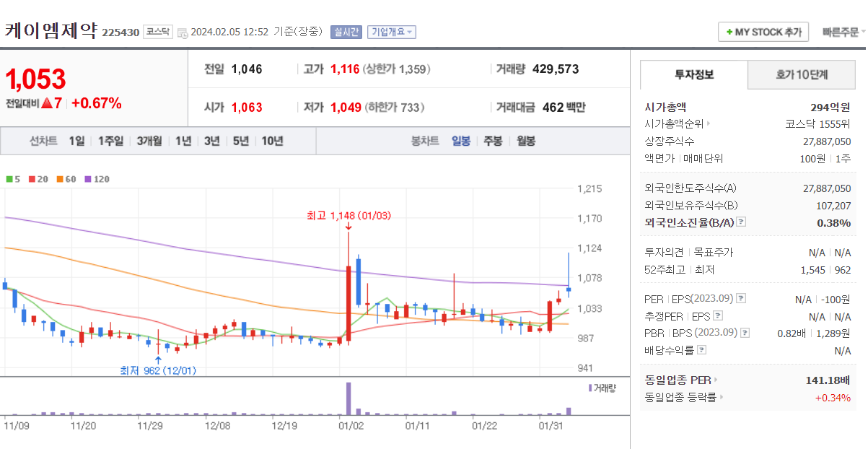Click the 동일업종 등락률 value +0.34%
The height and width of the screenshot is (449, 868).
point(833,397)
